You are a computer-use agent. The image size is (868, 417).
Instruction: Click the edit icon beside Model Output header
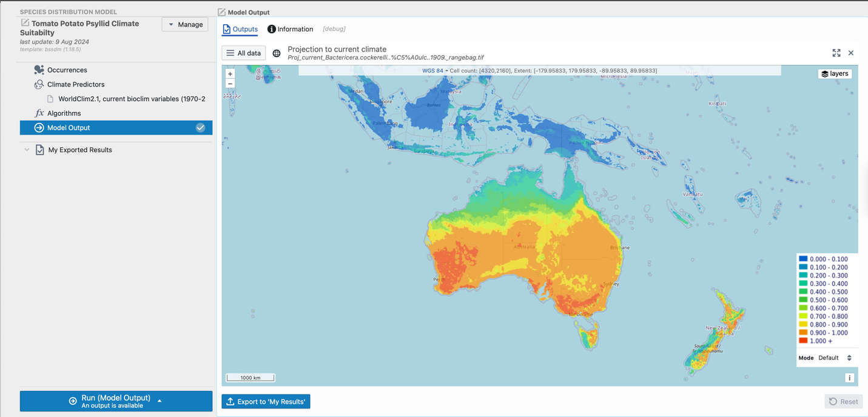click(x=221, y=12)
